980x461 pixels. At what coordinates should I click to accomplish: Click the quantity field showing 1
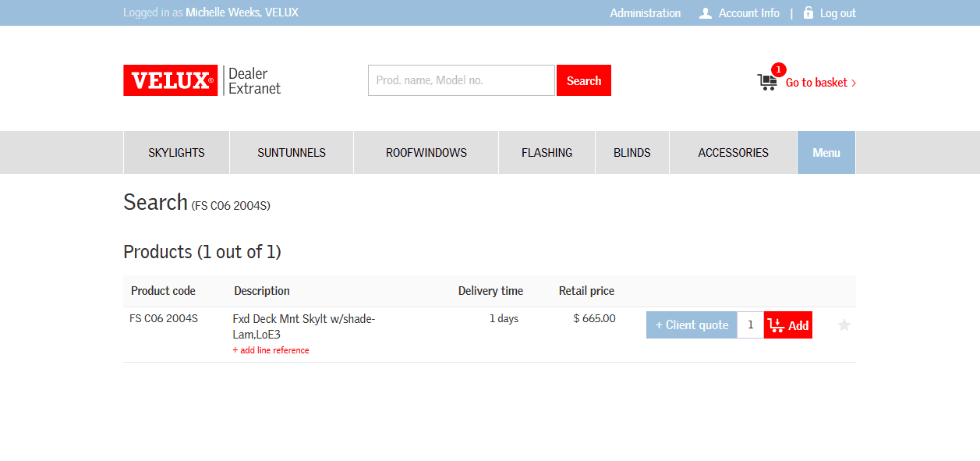(x=751, y=325)
